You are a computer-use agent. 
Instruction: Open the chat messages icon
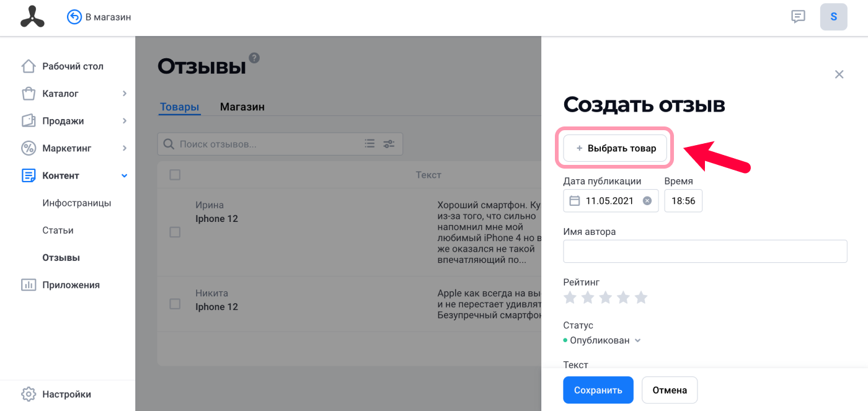click(x=799, y=17)
